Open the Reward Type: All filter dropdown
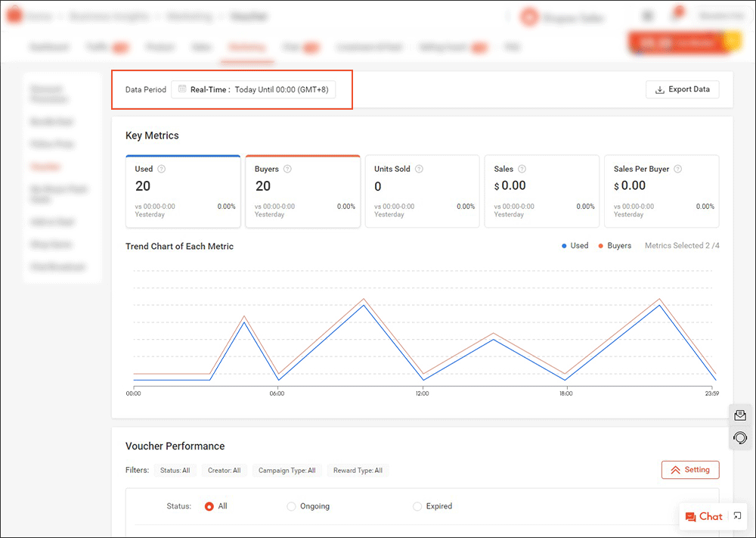Screen dimensions: 756x538 click(358, 470)
